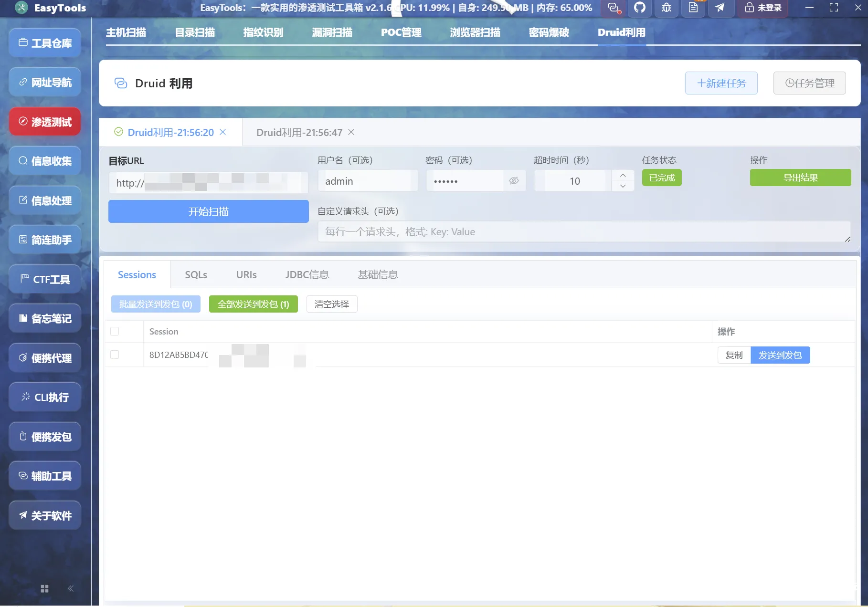Open the CLI执行 sidebar section

[44, 397]
